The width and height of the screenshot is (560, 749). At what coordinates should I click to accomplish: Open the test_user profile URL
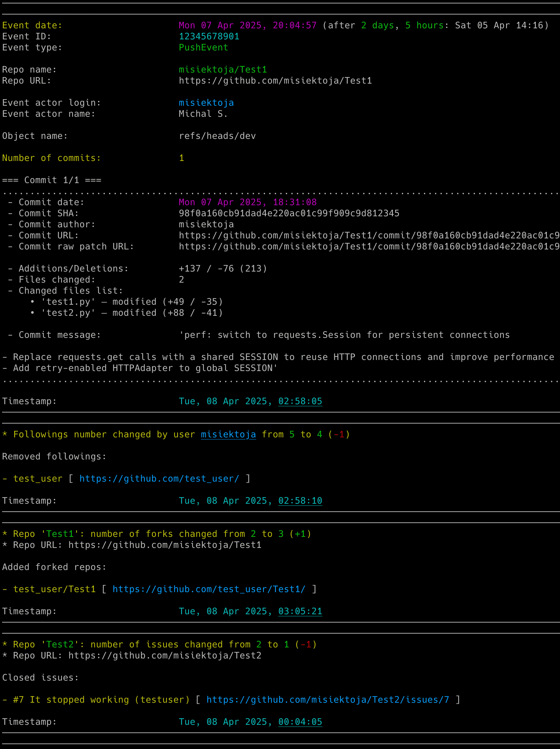click(159, 478)
